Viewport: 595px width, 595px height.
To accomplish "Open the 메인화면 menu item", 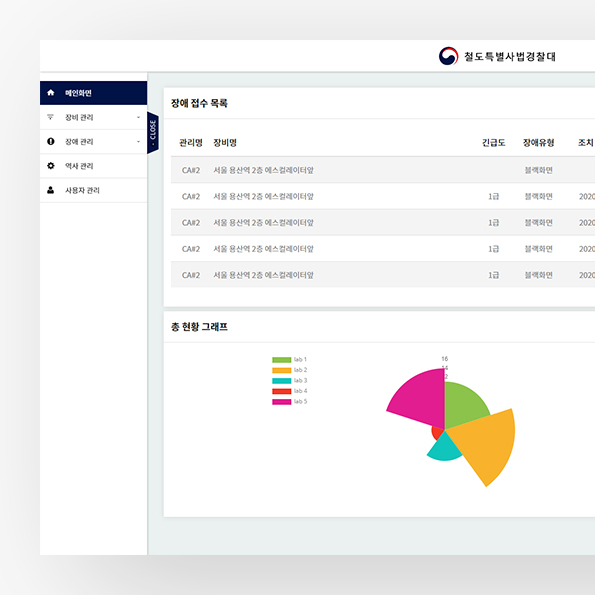I will coord(93,93).
